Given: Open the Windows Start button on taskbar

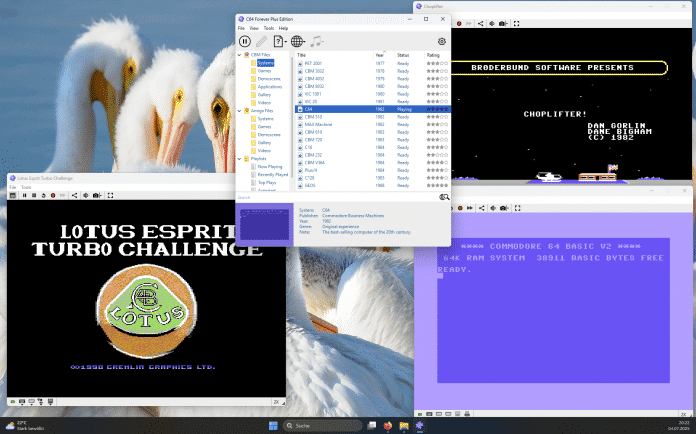Looking at the screenshot, I should 274,425.
